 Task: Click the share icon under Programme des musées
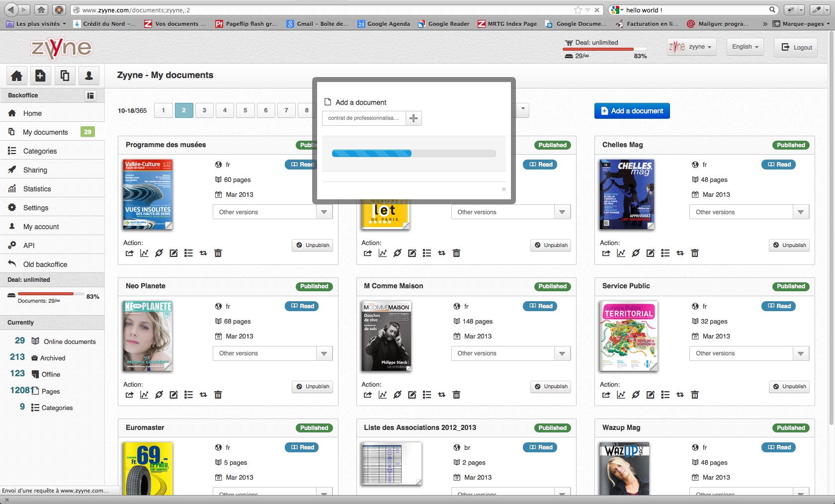pos(130,253)
